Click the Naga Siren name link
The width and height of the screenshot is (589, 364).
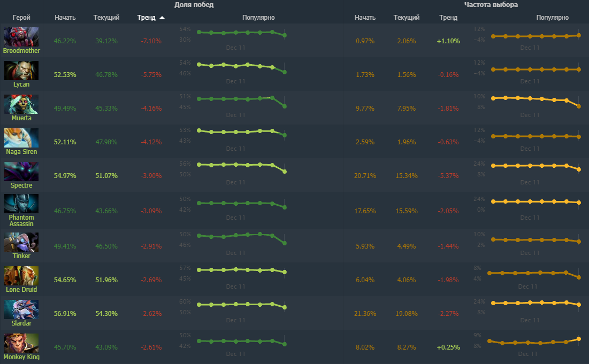coord(21,152)
